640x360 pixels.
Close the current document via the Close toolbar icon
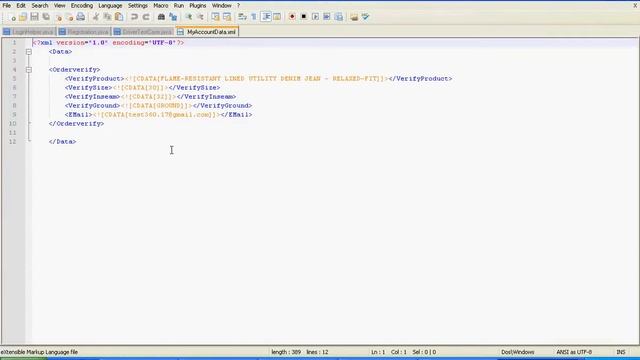pos(58,17)
